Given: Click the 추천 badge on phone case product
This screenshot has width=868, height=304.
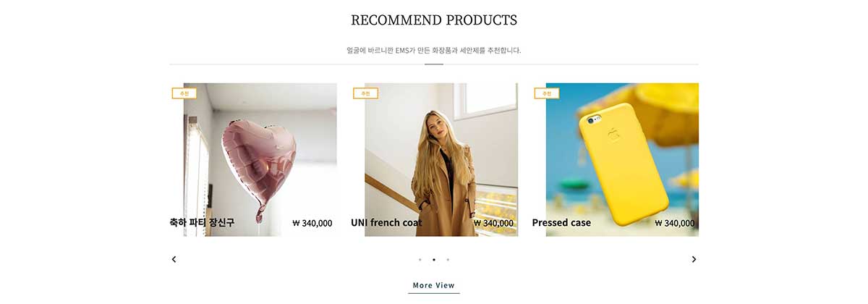Looking at the screenshot, I should [547, 93].
